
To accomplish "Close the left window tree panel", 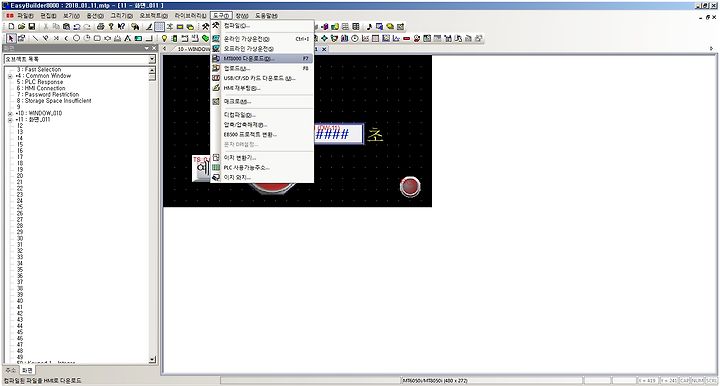I will click(x=154, y=48).
